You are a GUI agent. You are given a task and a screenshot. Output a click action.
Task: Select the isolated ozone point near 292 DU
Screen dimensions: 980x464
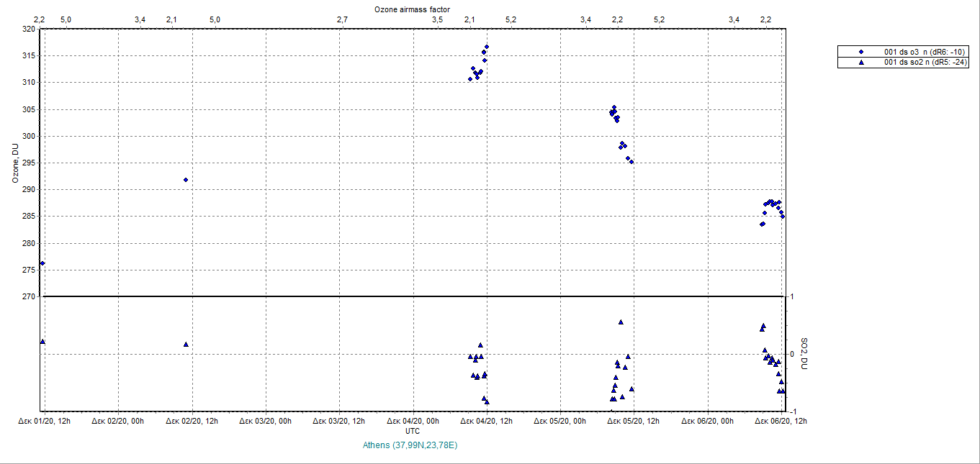pos(186,180)
